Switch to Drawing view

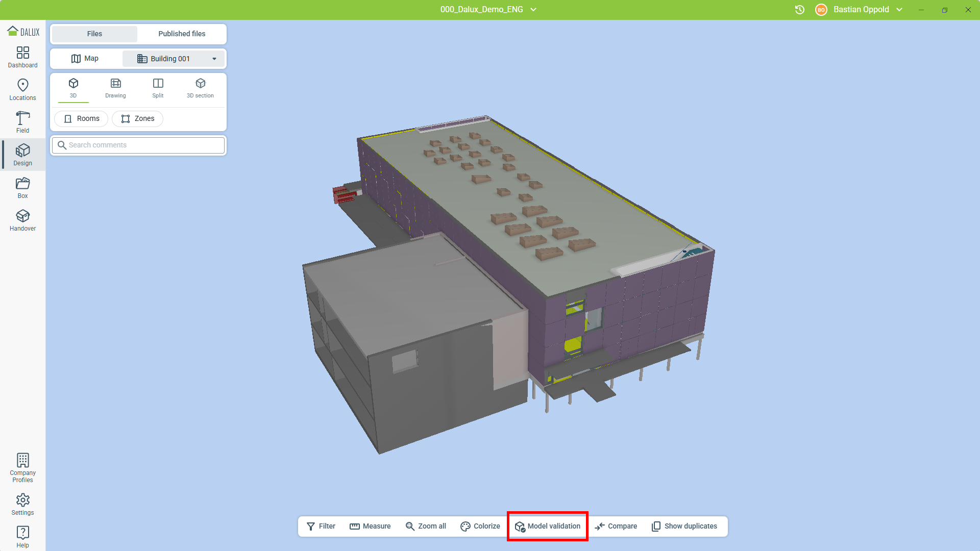point(115,88)
